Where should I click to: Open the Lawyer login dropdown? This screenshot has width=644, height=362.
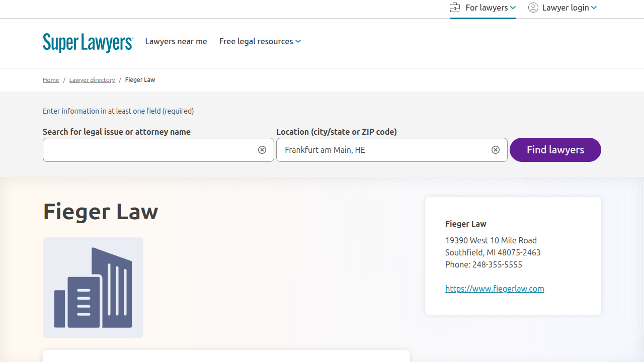tap(562, 8)
